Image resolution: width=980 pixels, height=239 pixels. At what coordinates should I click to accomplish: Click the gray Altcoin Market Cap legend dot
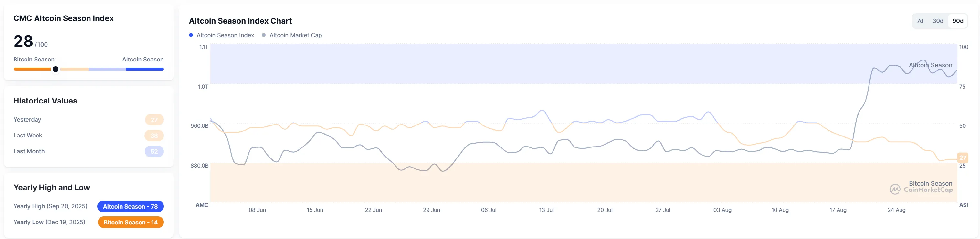[264, 35]
